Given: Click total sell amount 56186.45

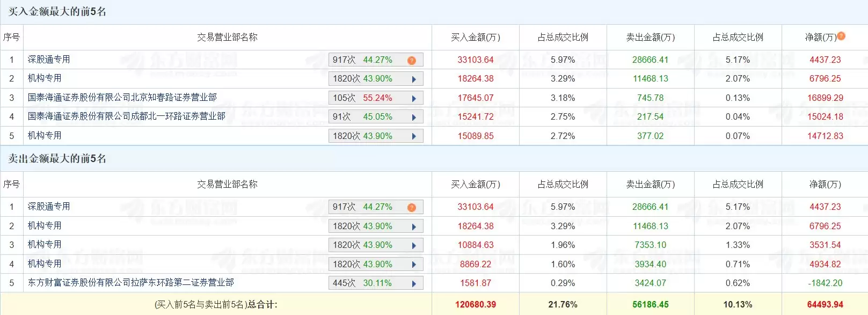Looking at the screenshot, I should coord(651,304).
